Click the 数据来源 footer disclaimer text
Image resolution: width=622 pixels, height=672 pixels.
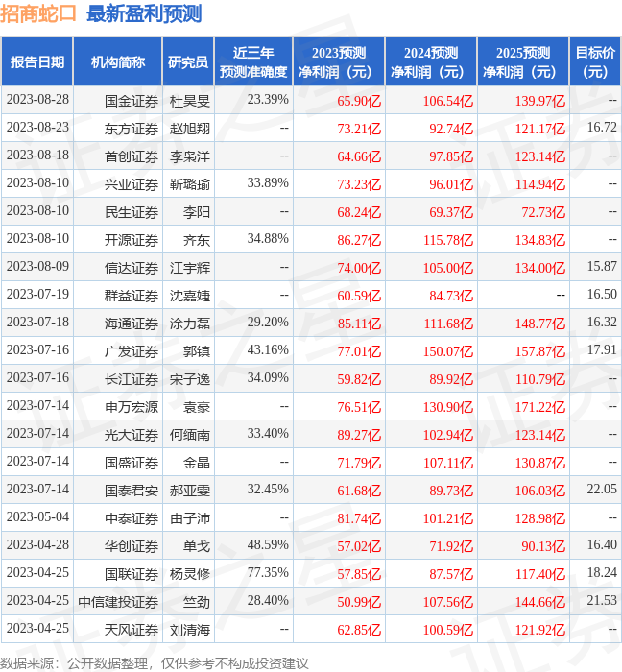(x=155, y=664)
